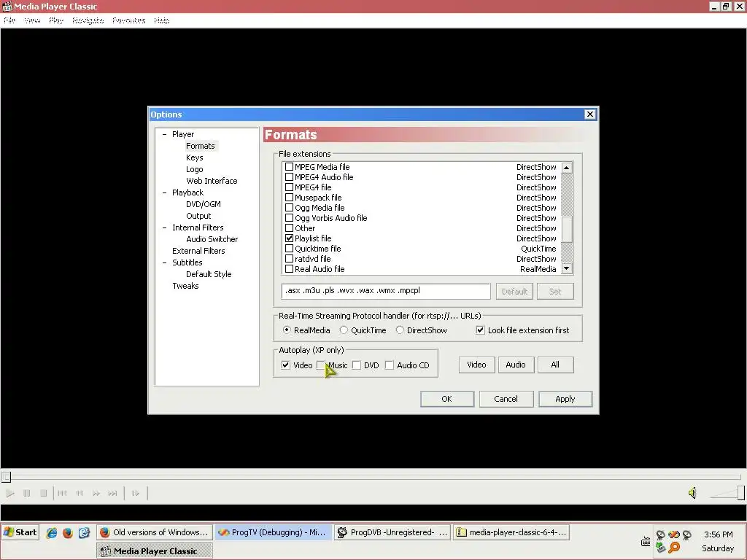Viewport: 747px width, 560px height.
Task: Select Keys in options tree
Action: [x=194, y=157]
